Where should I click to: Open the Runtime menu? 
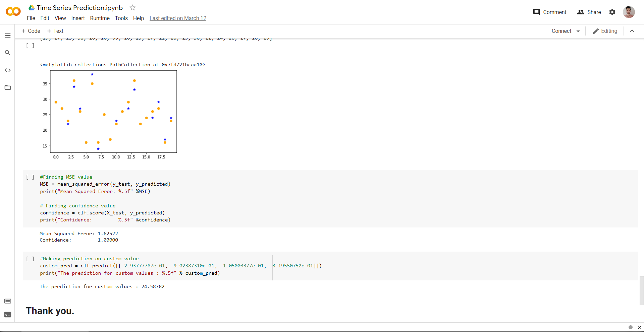(100, 18)
